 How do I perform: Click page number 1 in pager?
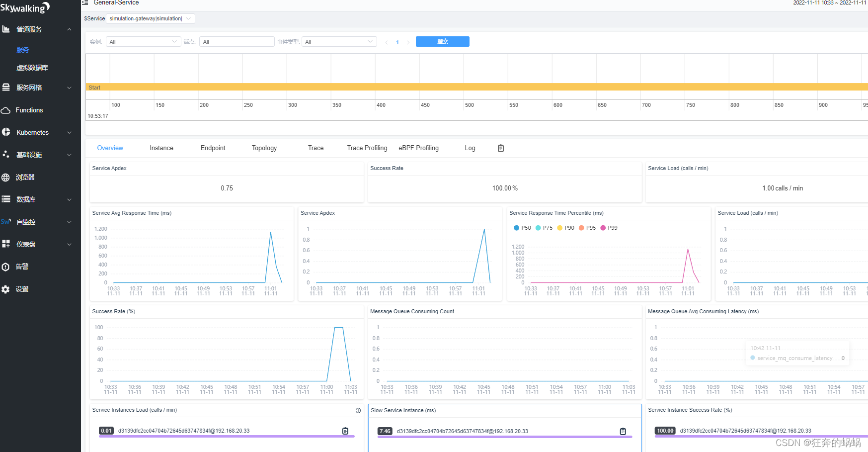point(397,42)
